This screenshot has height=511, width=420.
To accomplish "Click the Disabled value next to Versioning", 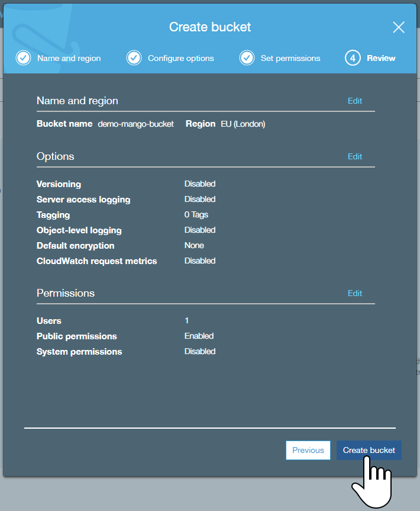I will 200,184.
